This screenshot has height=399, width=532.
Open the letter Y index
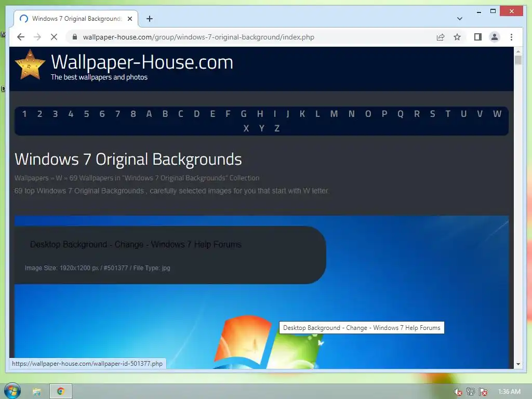pos(262,129)
